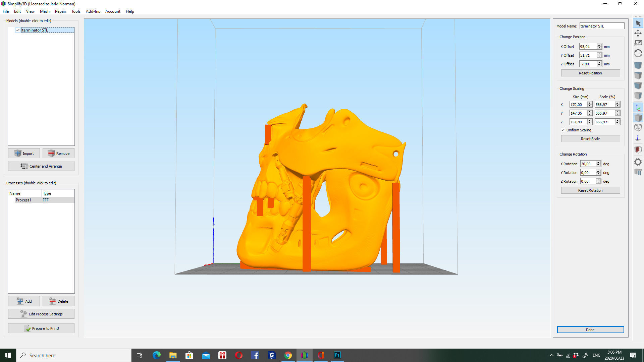Switch to front view cube

point(638,85)
